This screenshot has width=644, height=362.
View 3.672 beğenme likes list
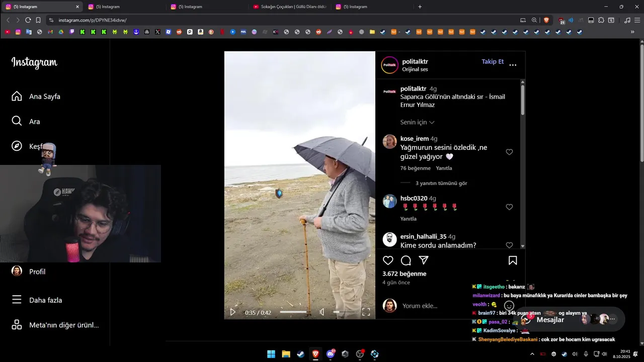click(x=405, y=274)
